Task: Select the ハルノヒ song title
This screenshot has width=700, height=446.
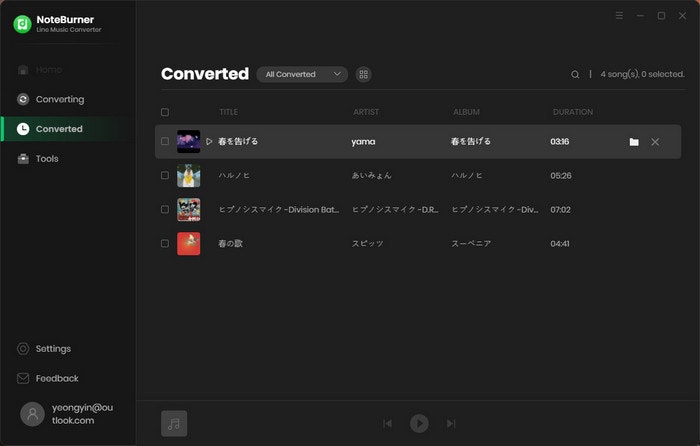Action: point(234,175)
